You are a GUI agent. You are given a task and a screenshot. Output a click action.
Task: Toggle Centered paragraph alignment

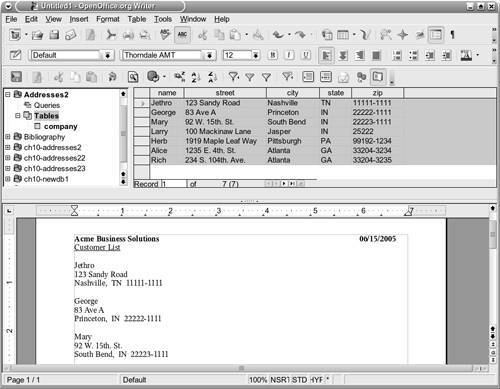(x=343, y=55)
